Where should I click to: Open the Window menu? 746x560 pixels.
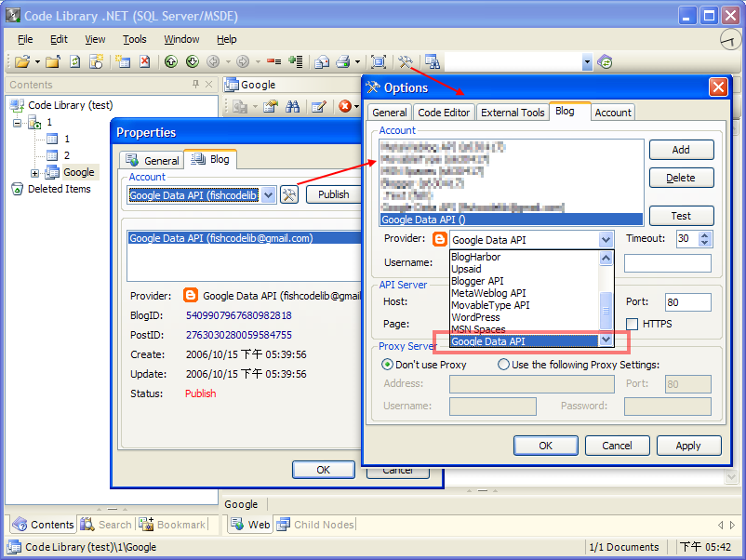coord(181,39)
